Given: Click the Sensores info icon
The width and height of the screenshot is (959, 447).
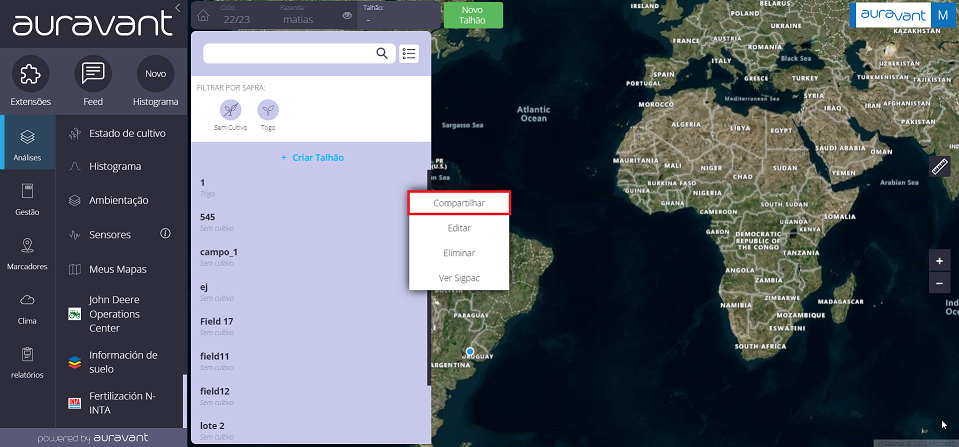Looking at the screenshot, I should [165, 233].
